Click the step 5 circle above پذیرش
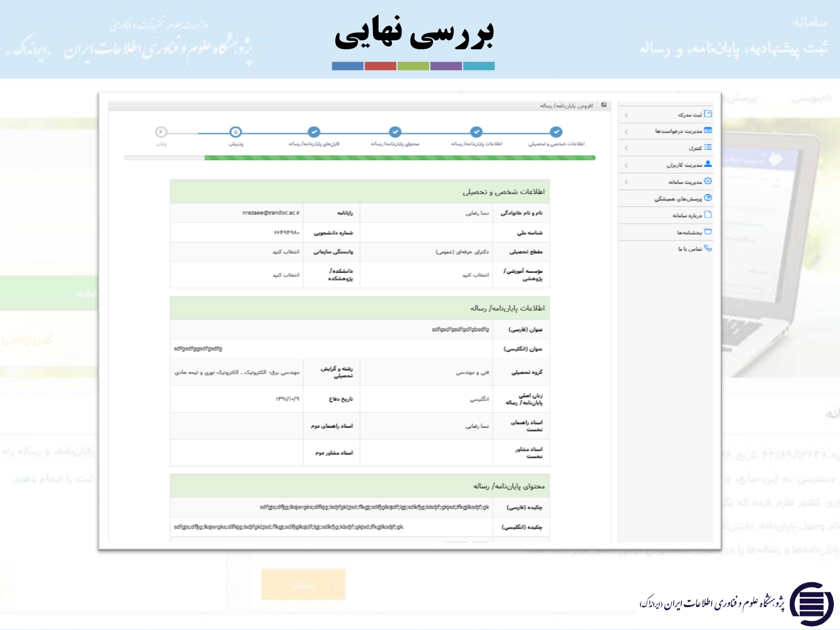The width and height of the screenshot is (840, 630). [x=236, y=132]
